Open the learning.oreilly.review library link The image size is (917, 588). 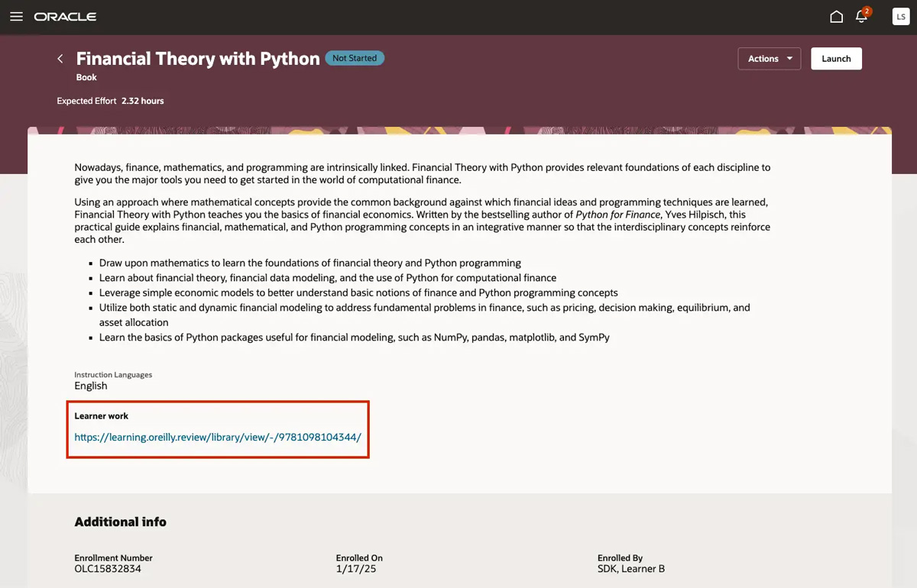[218, 438]
